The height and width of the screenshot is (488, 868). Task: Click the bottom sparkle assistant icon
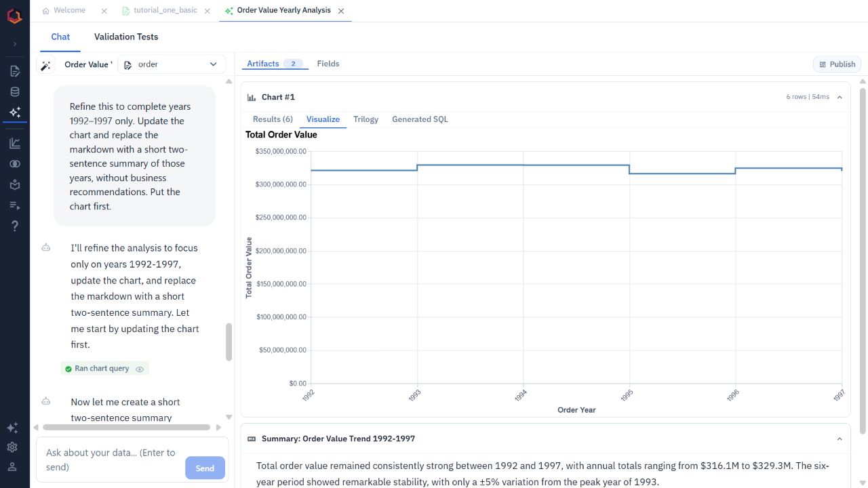click(12, 428)
